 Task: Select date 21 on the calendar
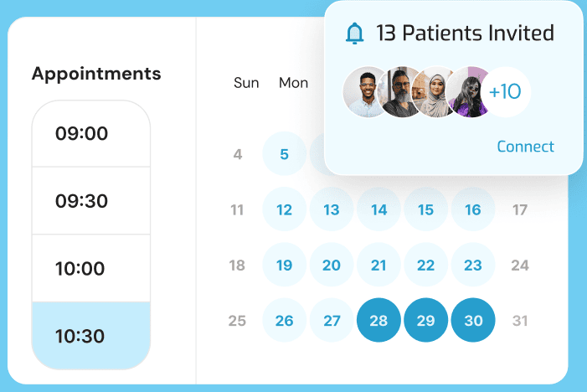coord(378,266)
